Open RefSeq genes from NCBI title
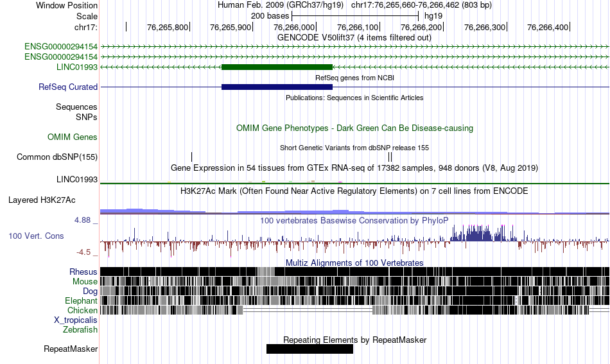The image size is (610, 364). click(x=354, y=78)
